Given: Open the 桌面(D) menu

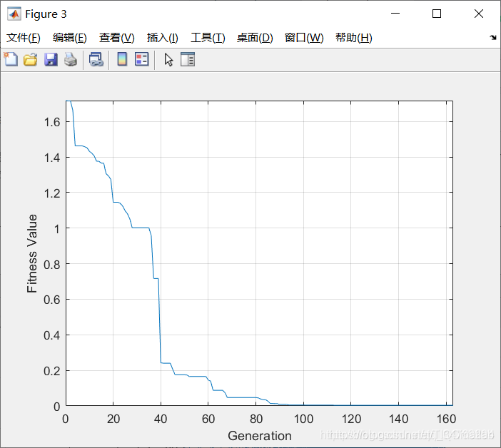Looking at the screenshot, I should tap(255, 38).
